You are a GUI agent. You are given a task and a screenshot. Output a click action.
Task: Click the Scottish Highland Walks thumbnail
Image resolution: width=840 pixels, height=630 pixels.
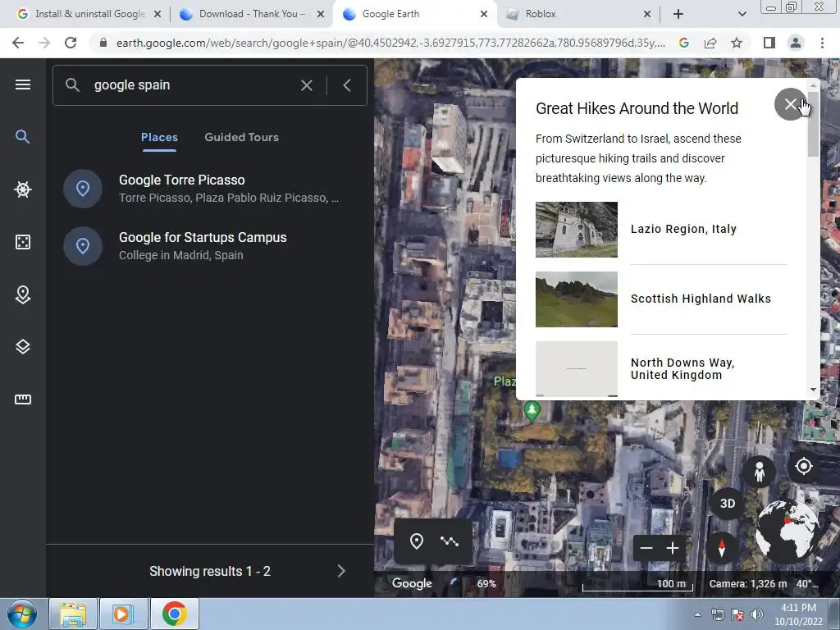pos(577,299)
